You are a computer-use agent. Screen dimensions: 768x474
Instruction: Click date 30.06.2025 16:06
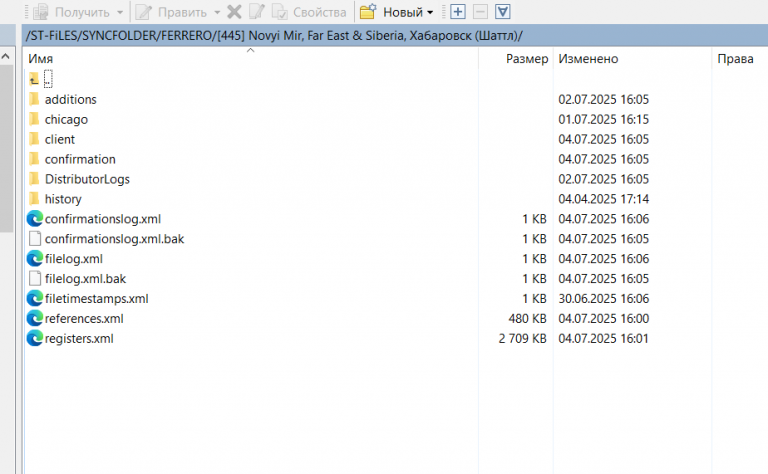[x=603, y=299]
